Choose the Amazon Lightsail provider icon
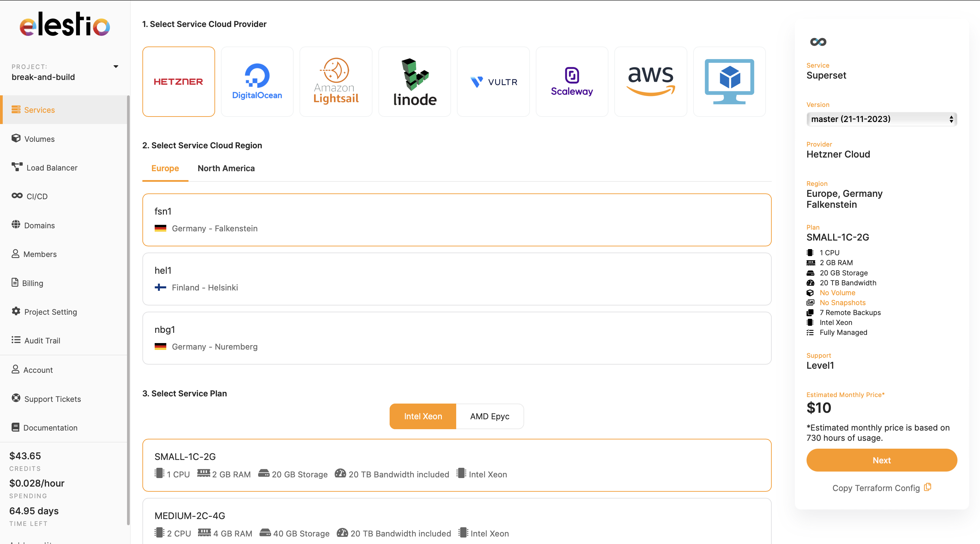Viewport: 980px width, 544px height. pyautogui.click(x=336, y=81)
